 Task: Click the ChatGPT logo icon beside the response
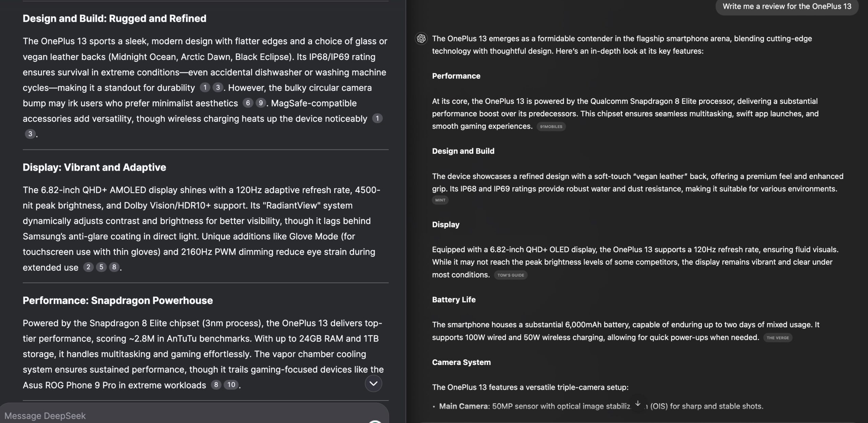pyautogui.click(x=421, y=39)
